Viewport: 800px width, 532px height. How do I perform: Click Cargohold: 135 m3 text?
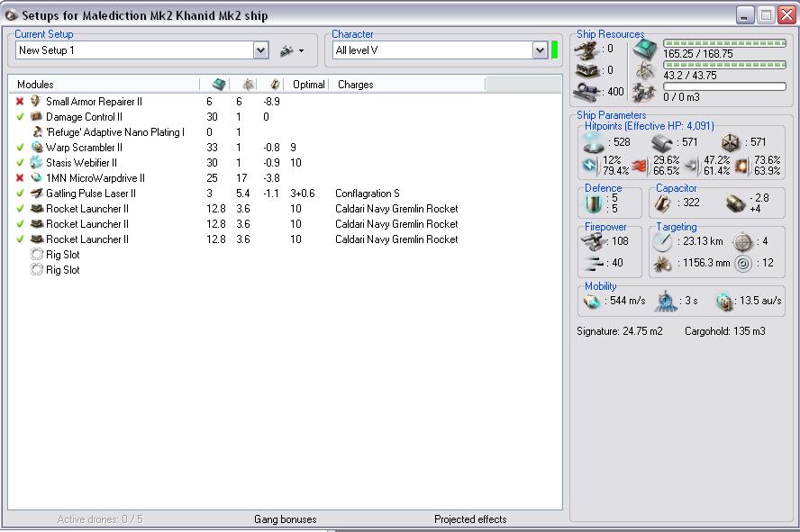coord(725,331)
